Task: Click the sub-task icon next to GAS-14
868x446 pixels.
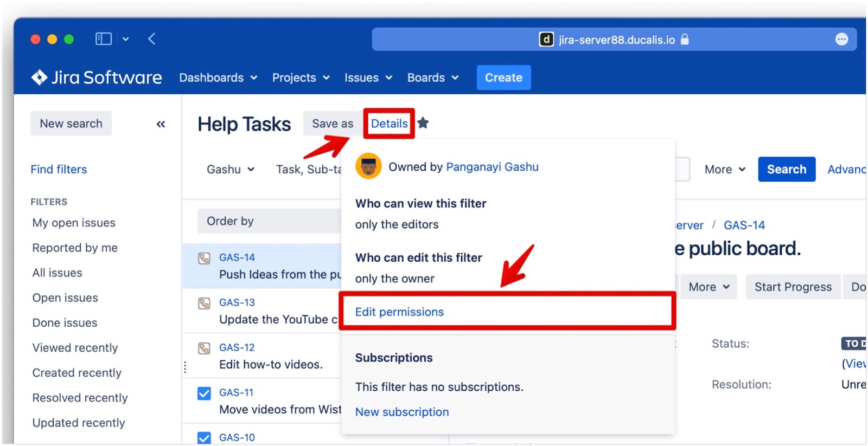Action: pos(204,258)
